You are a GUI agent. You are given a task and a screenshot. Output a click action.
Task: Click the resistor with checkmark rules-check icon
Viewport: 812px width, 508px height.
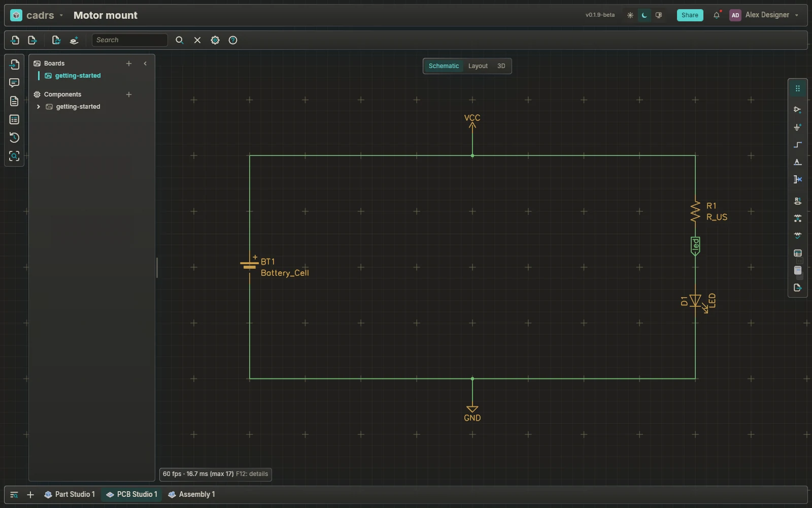tap(797, 235)
